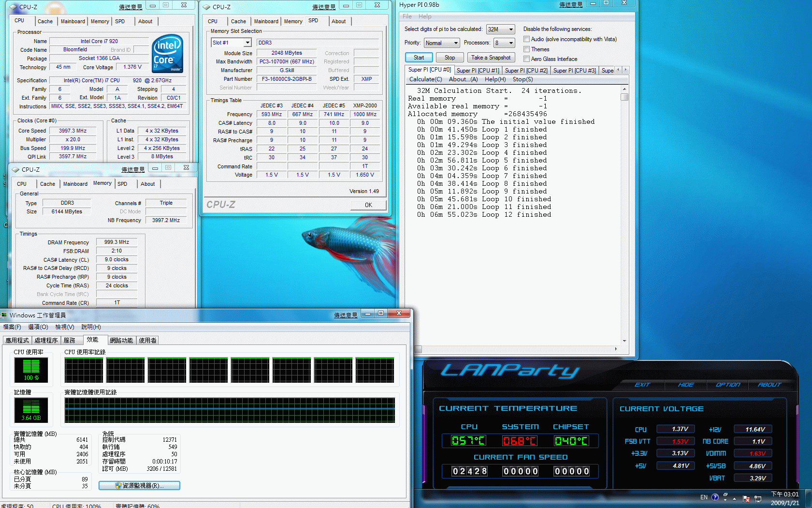Screen dimensions: 812x508
Task: Open the Help menu in Hyper PI
Action: click(425, 16)
